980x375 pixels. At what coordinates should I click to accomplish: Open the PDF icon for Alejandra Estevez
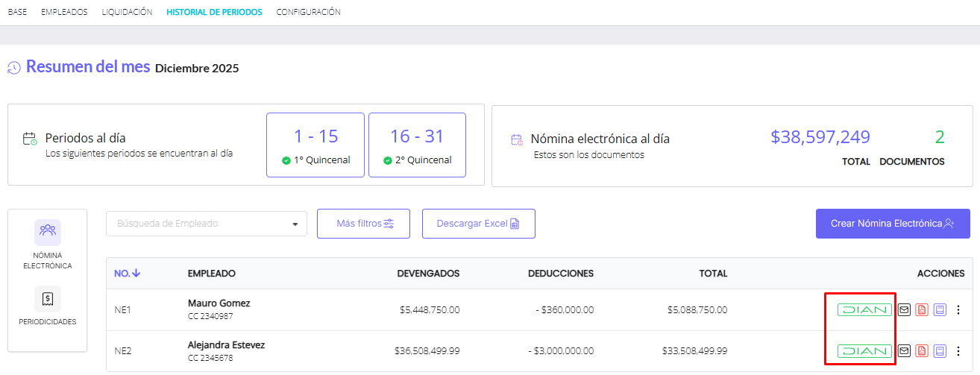click(x=922, y=351)
